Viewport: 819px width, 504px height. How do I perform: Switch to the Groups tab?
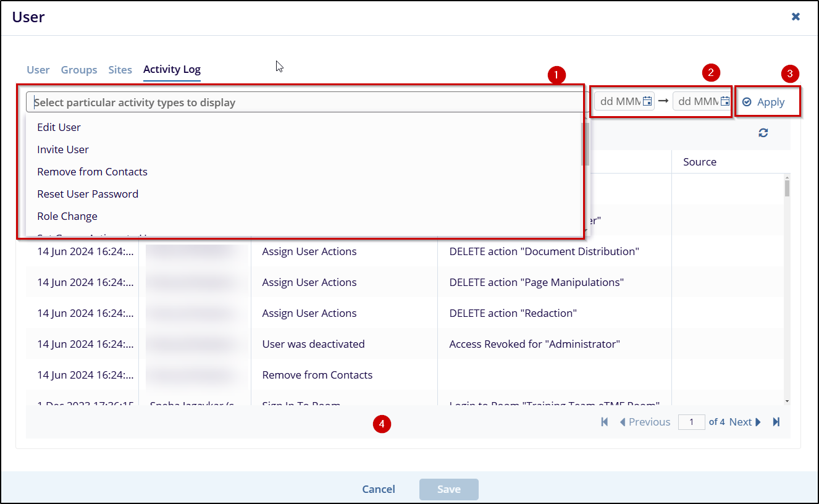point(79,70)
